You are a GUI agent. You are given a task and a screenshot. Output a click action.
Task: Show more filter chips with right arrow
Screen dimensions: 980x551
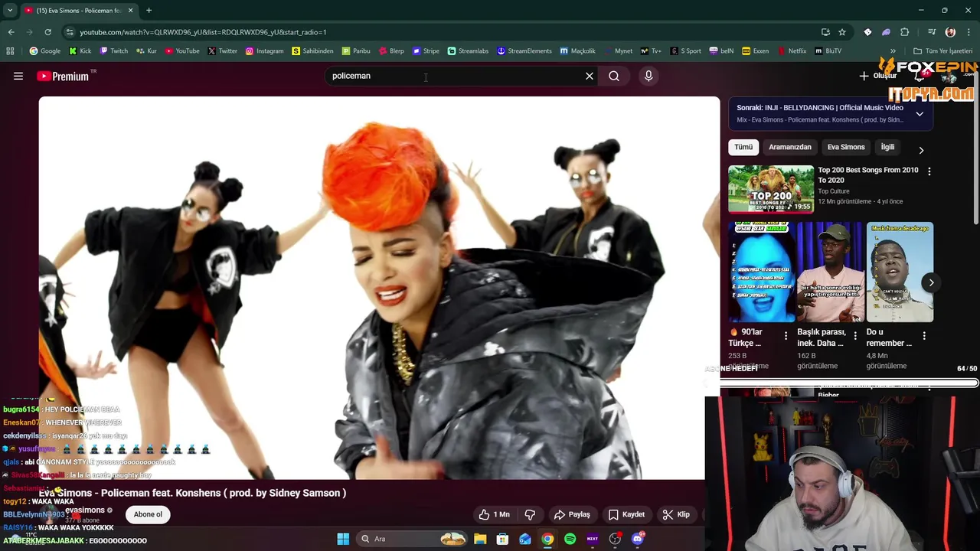[921, 150]
